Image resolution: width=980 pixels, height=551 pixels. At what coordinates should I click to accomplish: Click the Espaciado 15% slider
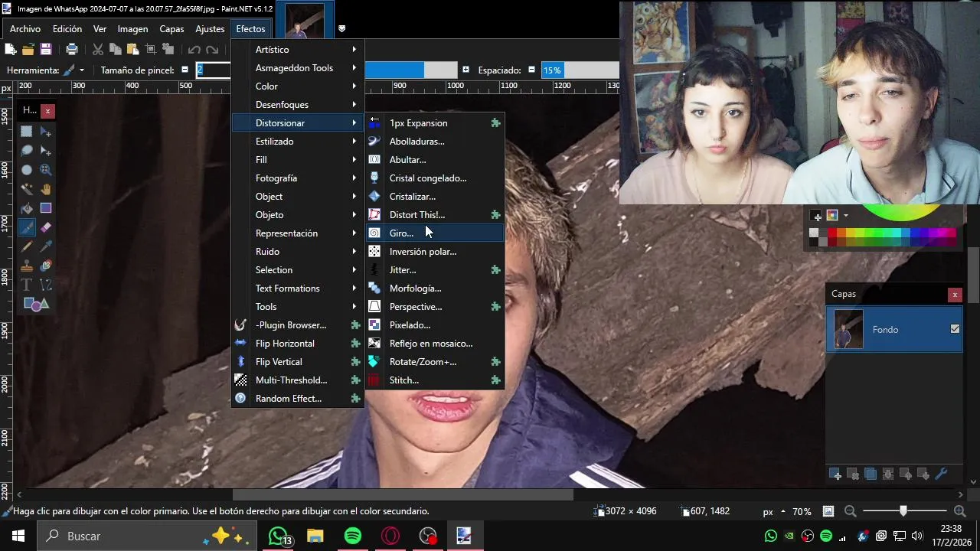pyautogui.click(x=580, y=70)
